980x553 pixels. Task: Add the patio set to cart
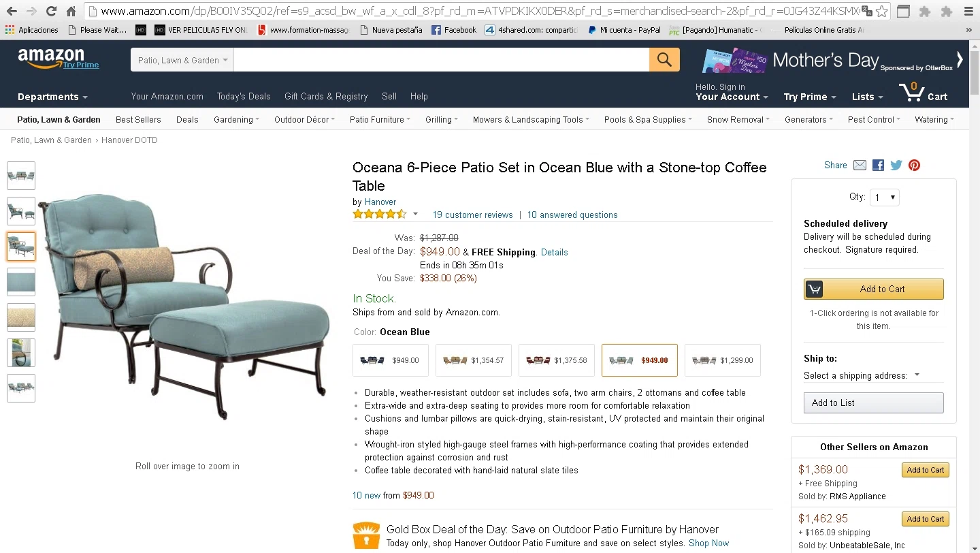pos(874,289)
